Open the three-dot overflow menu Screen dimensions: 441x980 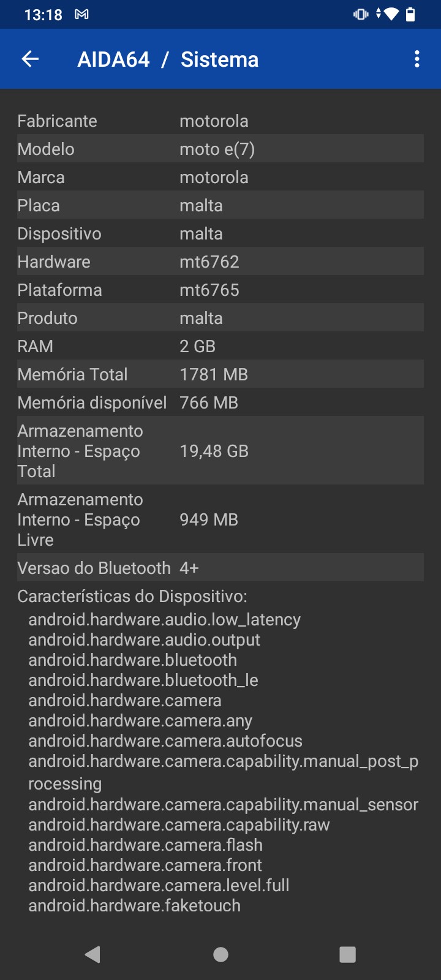click(417, 59)
